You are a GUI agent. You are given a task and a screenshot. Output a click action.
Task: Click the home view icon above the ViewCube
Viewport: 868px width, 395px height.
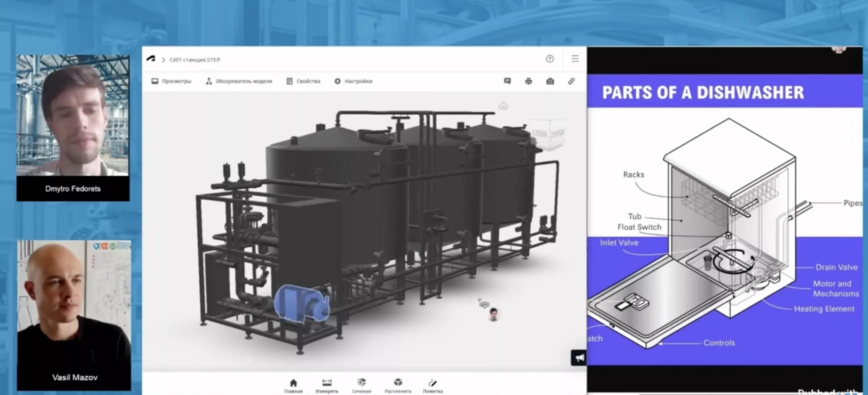pos(503,106)
